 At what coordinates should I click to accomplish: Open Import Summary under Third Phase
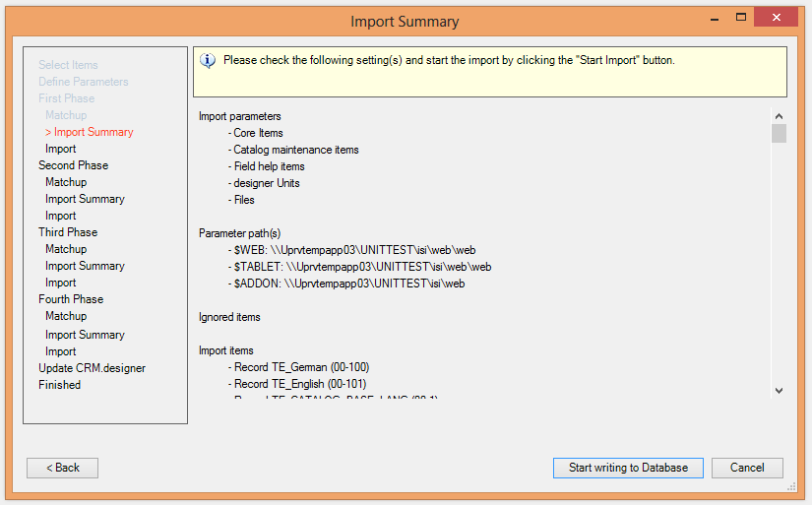[85, 266]
